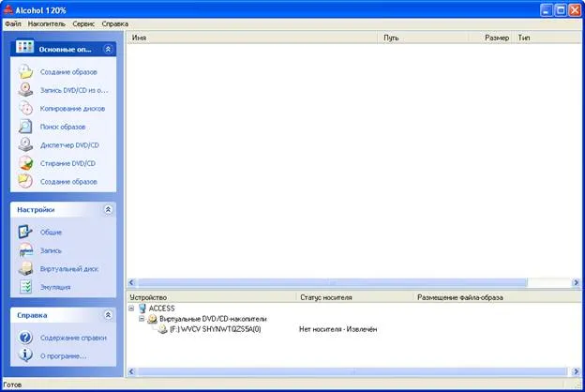Click the Эмуляция checklist icon
Viewport: 585px width, 392px height.
click(x=25, y=287)
